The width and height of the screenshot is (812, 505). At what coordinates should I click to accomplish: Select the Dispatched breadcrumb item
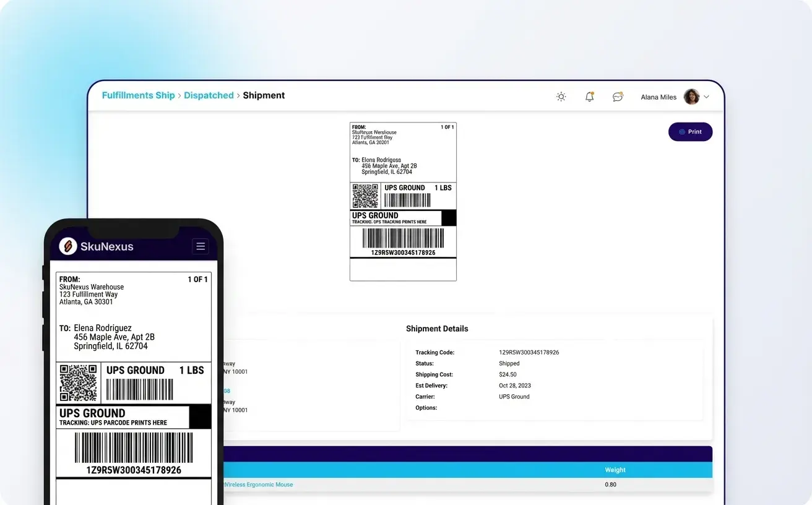pyautogui.click(x=209, y=95)
